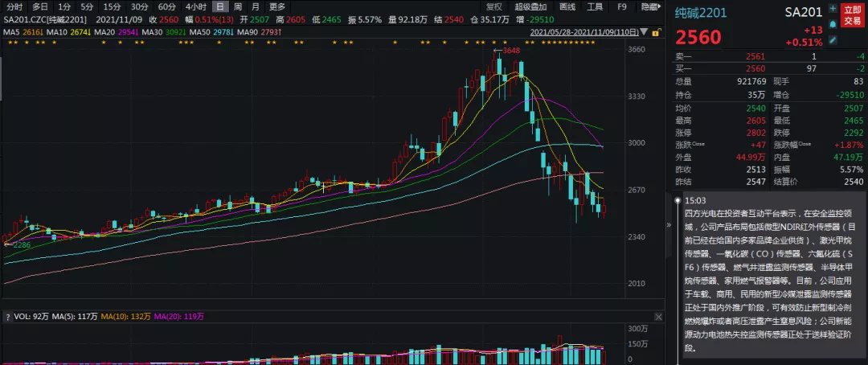Collapse the side panel with double-chevron

668,225
